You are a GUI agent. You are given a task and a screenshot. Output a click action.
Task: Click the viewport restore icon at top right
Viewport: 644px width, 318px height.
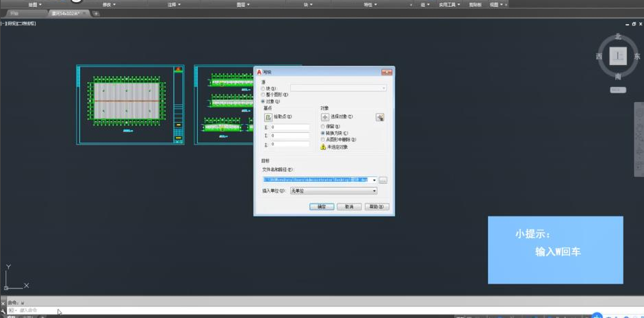click(634, 25)
